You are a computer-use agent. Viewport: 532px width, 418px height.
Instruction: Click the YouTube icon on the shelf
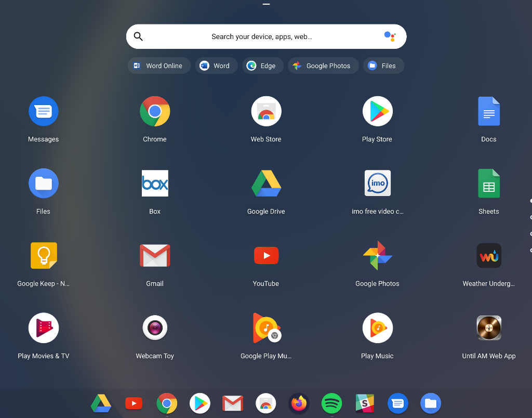134,403
